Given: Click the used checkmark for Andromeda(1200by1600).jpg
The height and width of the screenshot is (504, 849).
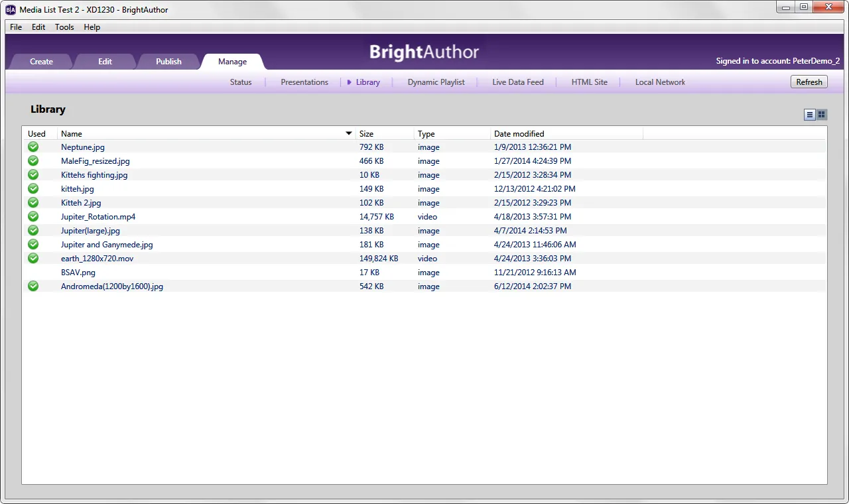Looking at the screenshot, I should click(33, 286).
